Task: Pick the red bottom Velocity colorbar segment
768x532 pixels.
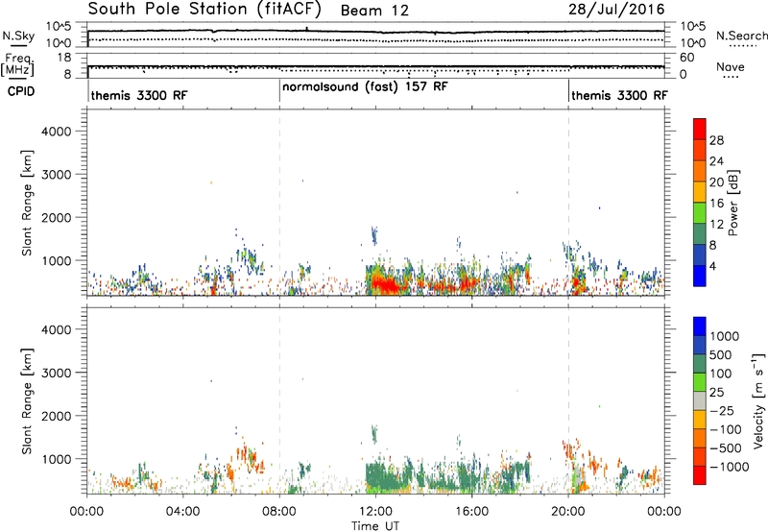Action: (700, 475)
